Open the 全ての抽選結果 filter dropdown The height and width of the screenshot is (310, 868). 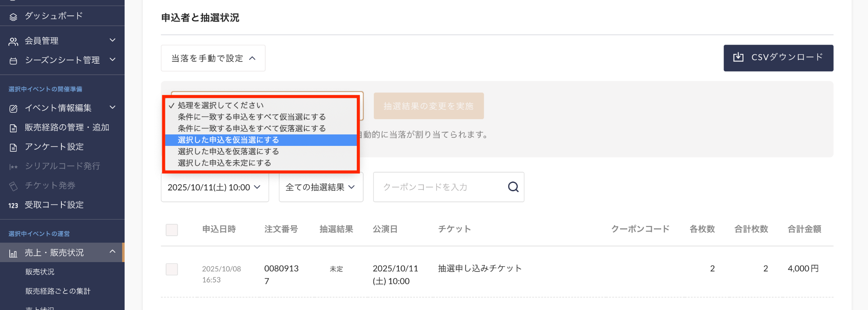pos(320,187)
